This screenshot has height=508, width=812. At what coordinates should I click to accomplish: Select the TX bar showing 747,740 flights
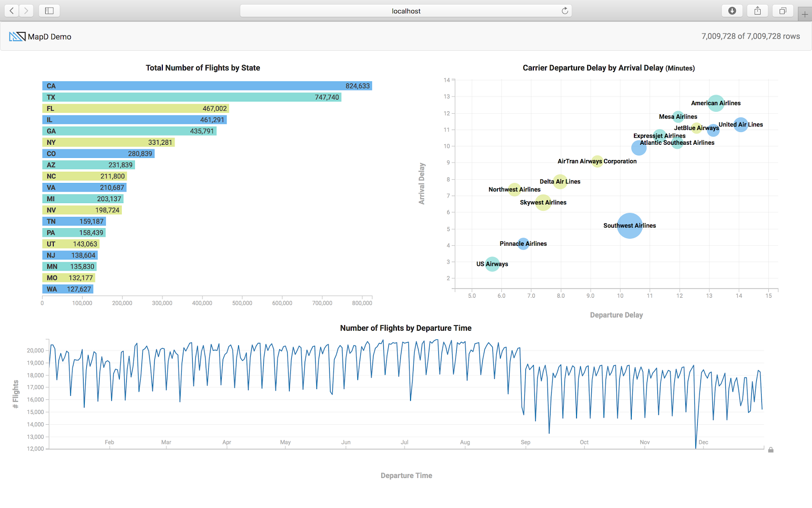point(192,97)
